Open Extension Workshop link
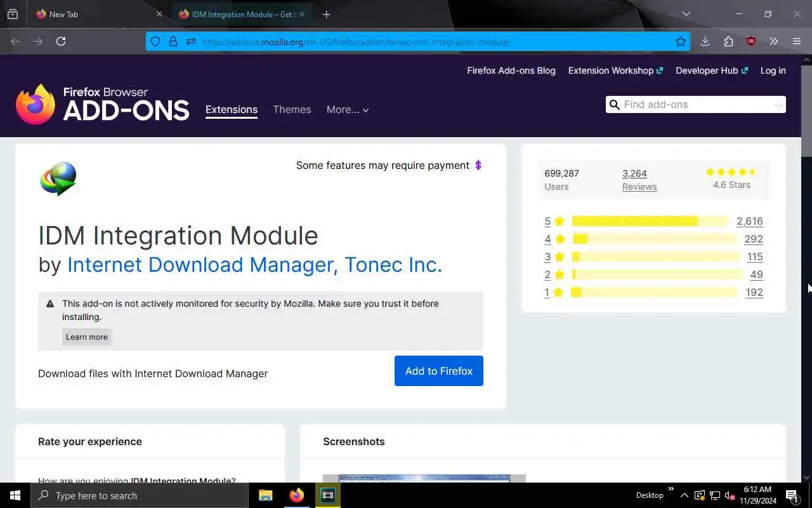Image resolution: width=812 pixels, height=508 pixels. click(615, 70)
